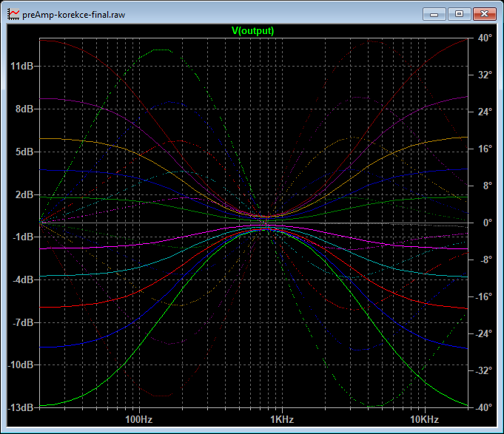This screenshot has height=434, width=504.
Task: Click the -7dB magnitude axis label
Action: click(23, 322)
